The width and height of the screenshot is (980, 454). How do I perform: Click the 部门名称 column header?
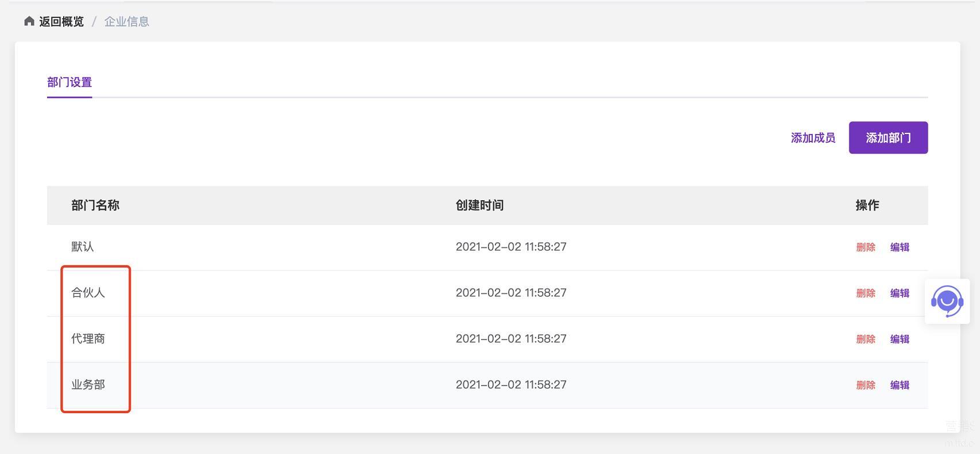point(95,205)
